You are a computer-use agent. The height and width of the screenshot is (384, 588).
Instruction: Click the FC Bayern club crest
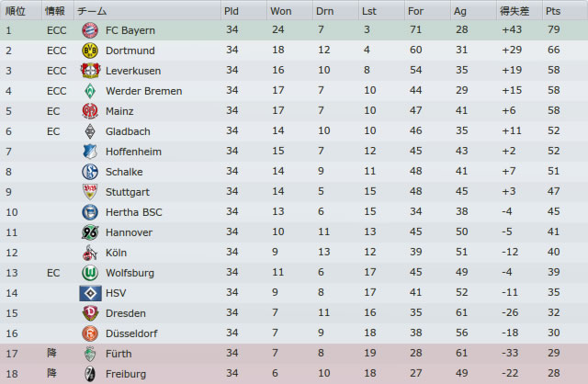(x=90, y=30)
